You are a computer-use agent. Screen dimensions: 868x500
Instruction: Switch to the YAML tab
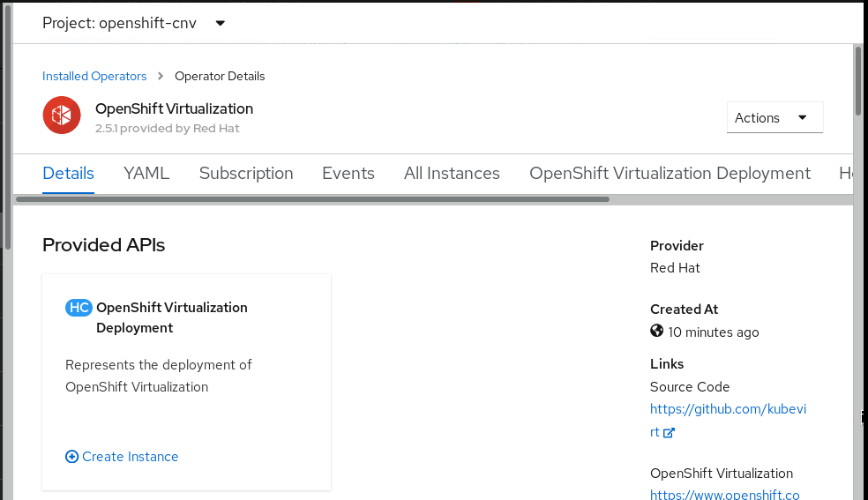146,174
